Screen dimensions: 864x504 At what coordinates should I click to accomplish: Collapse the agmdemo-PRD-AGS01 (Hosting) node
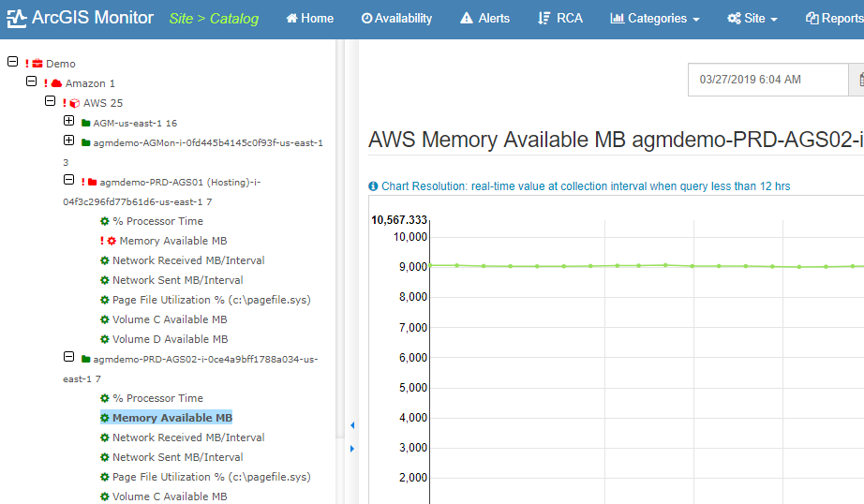click(x=69, y=180)
